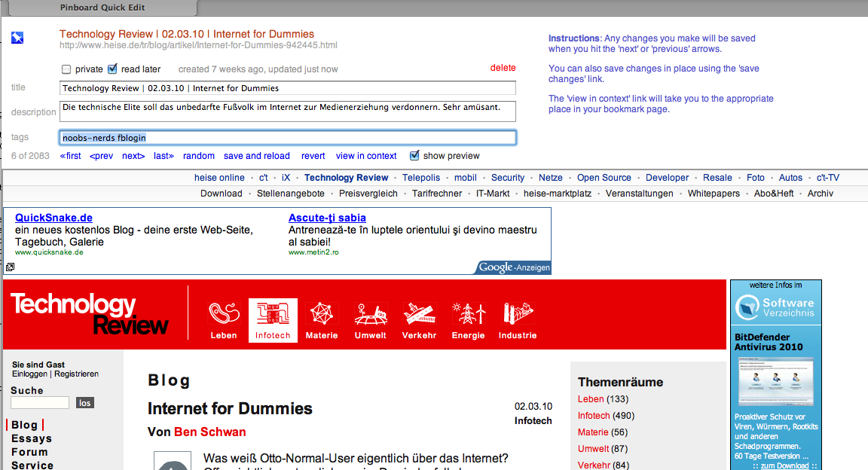The width and height of the screenshot is (868, 470).
Task: Click the revert link
Action: pyautogui.click(x=313, y=156)
